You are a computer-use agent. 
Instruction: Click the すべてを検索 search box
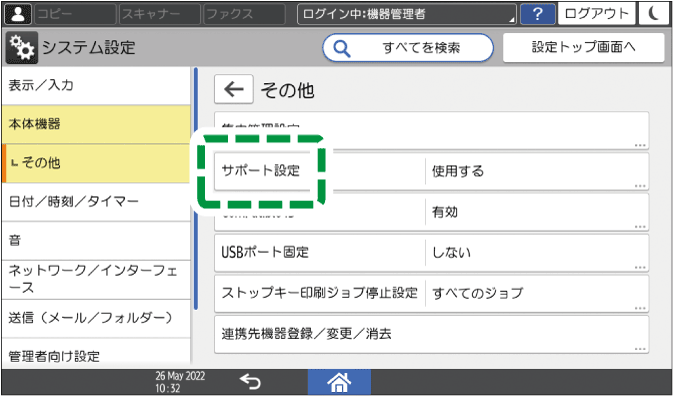pos(408,47)
